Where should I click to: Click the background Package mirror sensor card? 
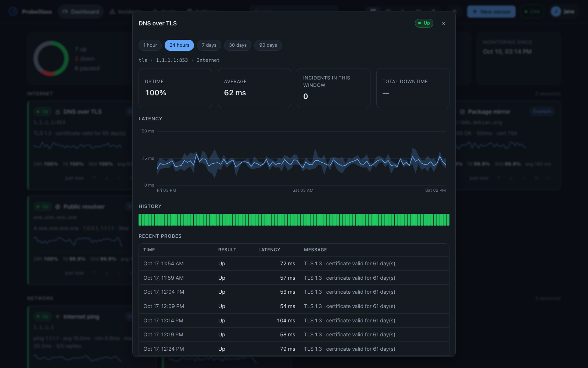508,145
